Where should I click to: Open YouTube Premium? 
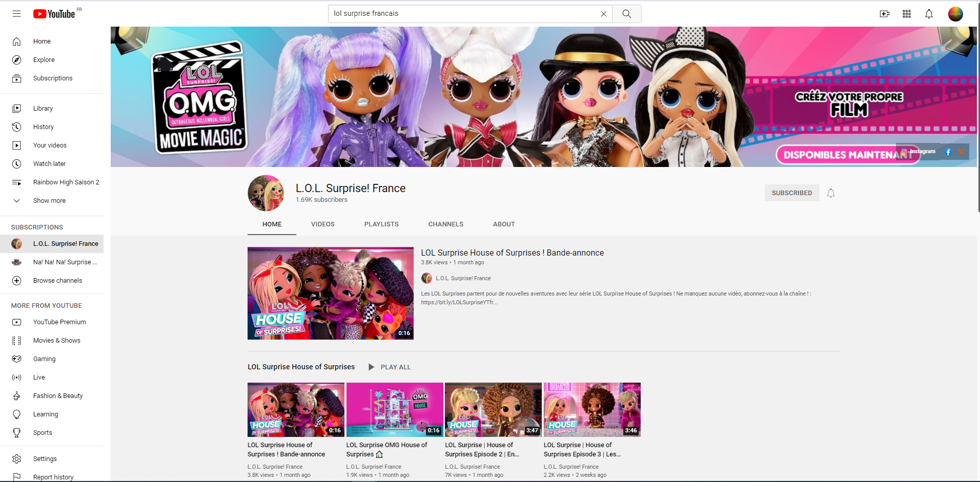tap(52, 322)
